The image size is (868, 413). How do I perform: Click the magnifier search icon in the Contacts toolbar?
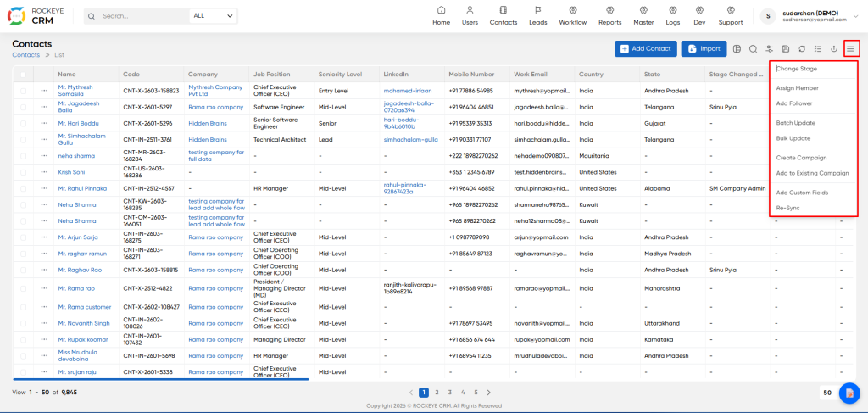[753, 48]
